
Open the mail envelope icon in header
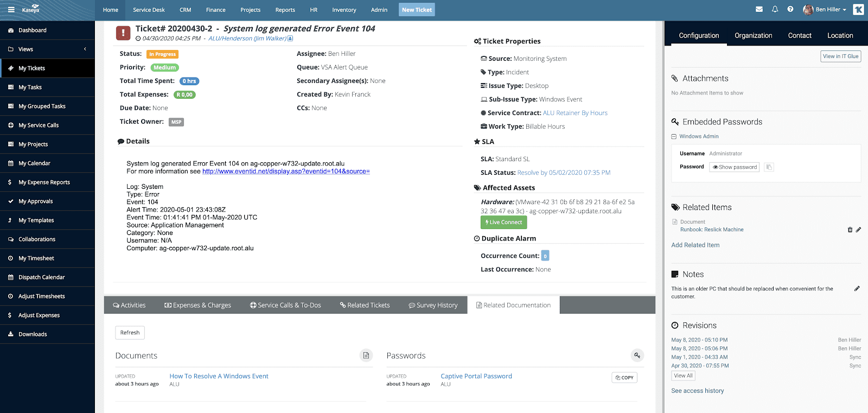tap(759, 9)
